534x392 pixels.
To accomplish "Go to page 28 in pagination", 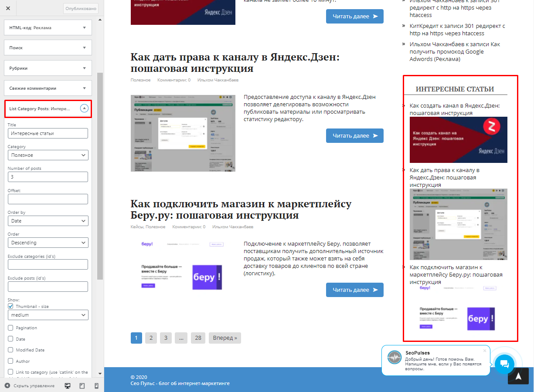I will pyautogui.click(x=198, y=338).
